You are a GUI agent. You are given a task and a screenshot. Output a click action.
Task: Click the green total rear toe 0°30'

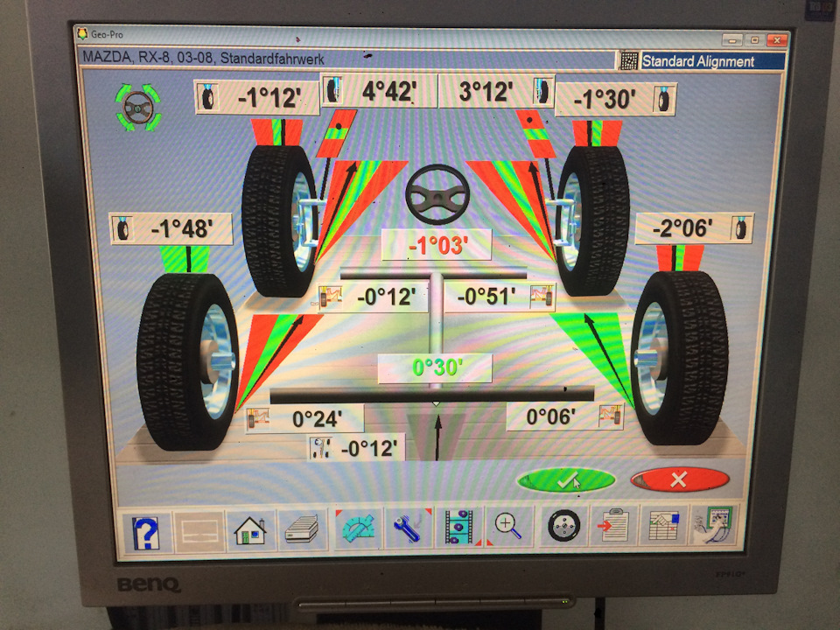tap(437, 367)
